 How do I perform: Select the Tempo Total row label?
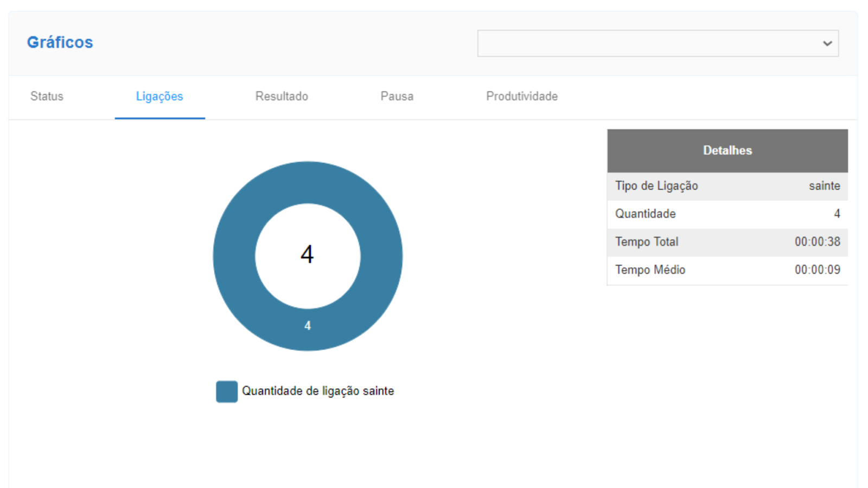(x=647, y=242)
